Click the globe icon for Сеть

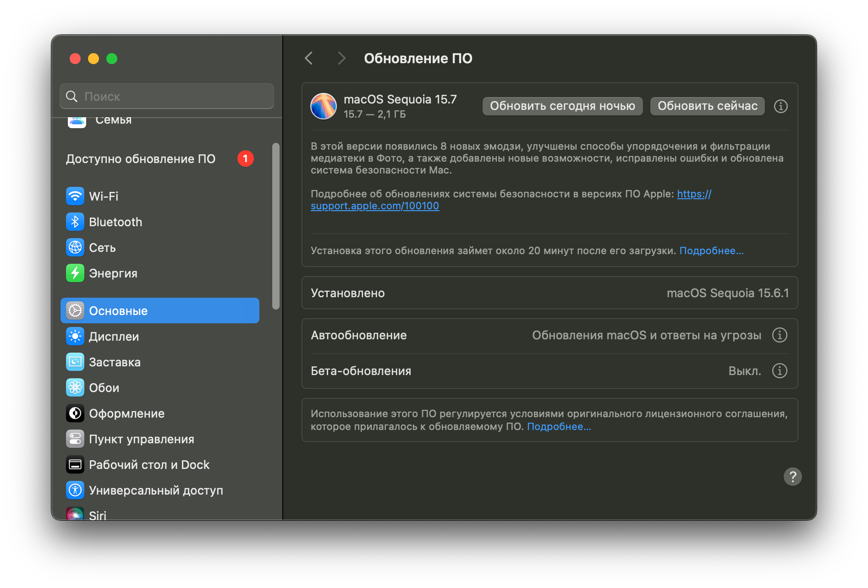coord(75,247)
